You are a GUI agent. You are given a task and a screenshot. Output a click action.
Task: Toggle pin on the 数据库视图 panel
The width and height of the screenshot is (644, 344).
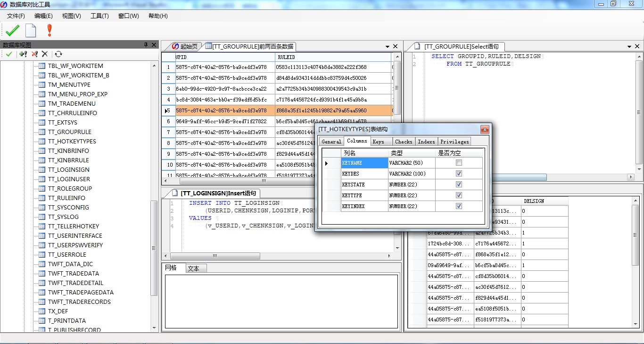coord(146,45)
